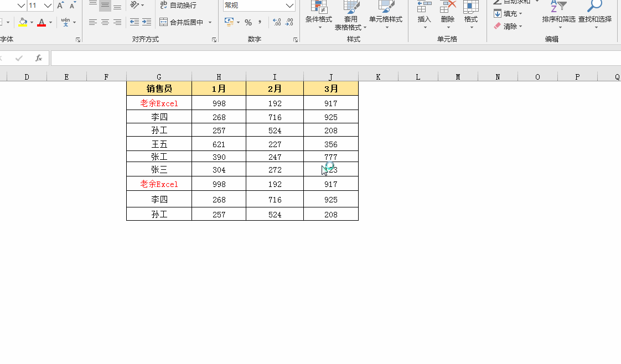The height and width of the screenshot is (364, 621).
Task: Open the text orientation dropdown arrow
Action: coord(143,5)
